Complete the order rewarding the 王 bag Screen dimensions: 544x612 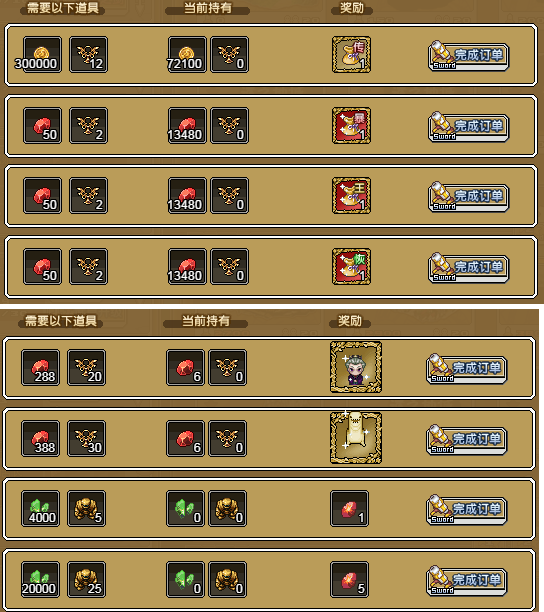pyautogui.click(x=469, y=197)
